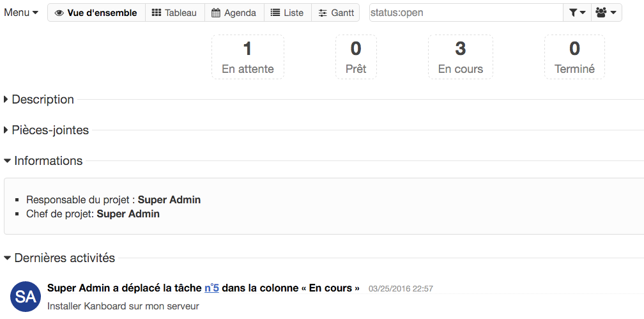Screen dimensions: 644x319
Task: Click the Terminé counter box
Action: [x=574, y=57]
